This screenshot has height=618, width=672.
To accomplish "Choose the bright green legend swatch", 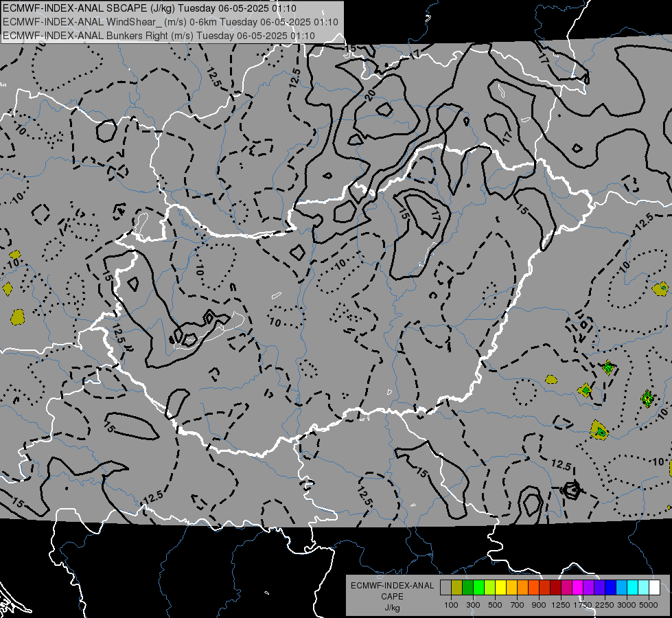I will coord(478,588).
